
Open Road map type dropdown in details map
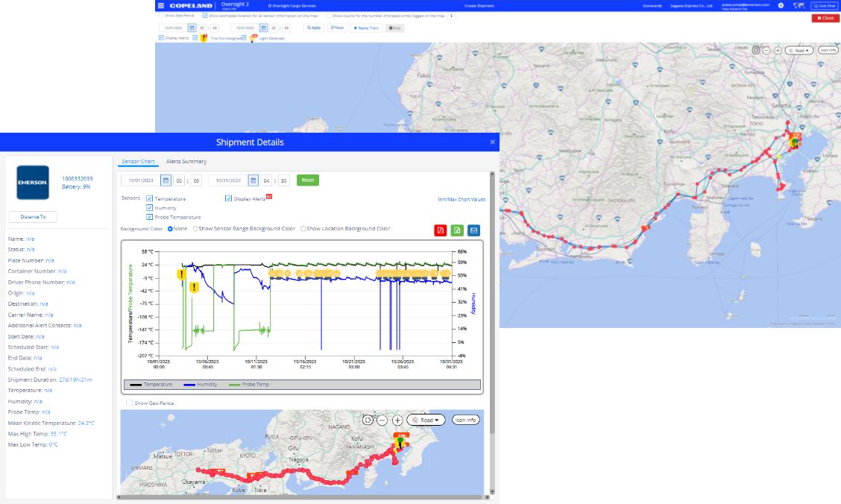[426, 420]
